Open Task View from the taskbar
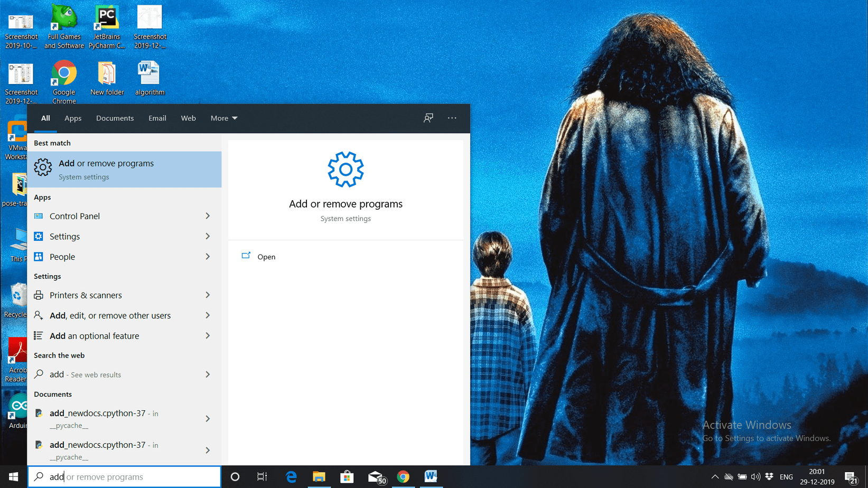Screen dimensions: 868x488 coord(262,476)
